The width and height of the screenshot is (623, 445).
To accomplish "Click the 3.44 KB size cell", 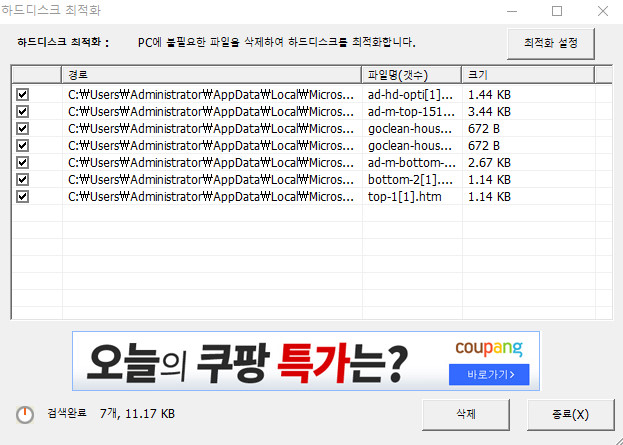I will [489, 112].
